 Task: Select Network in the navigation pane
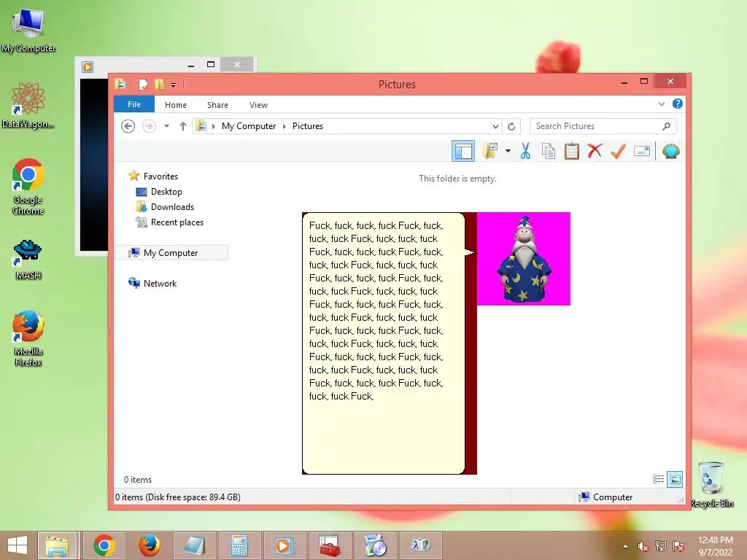click(152, 284)
